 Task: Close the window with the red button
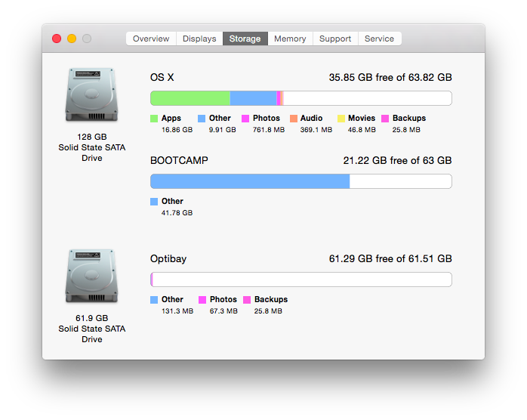tap(57, 39)
